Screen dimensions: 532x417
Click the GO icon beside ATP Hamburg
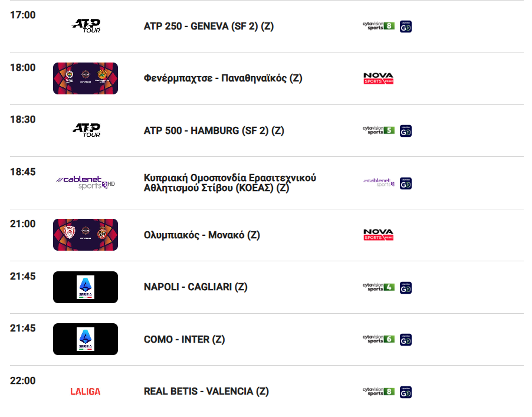405,131
